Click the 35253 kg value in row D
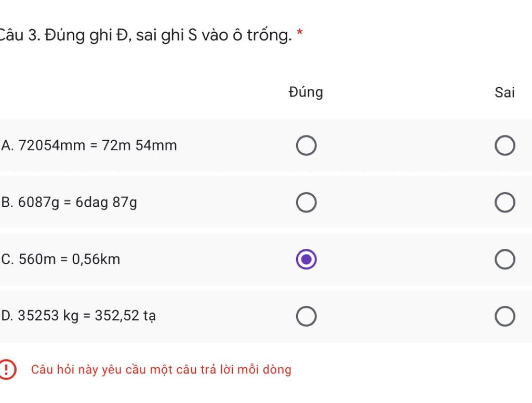Screen dimensions: 532x403 click(x=48, y=316)
